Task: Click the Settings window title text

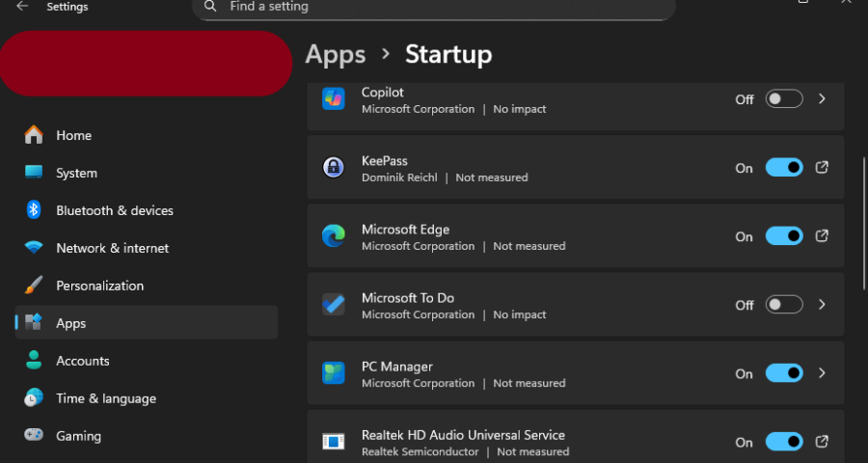Action: point(68,7)
